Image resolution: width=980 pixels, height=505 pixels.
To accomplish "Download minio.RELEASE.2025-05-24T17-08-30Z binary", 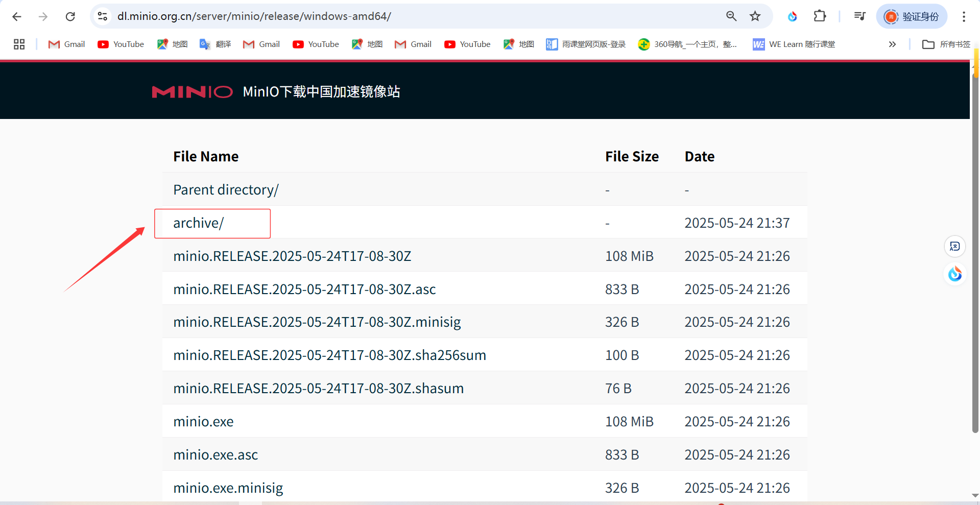I will click(292, 256).
